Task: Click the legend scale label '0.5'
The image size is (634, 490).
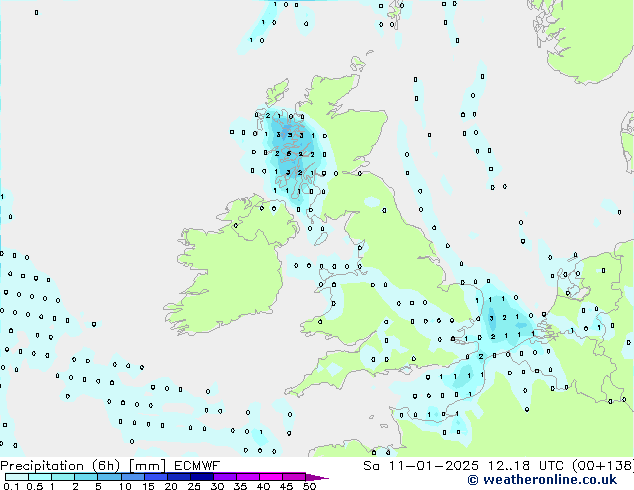Action: (35, 486)
